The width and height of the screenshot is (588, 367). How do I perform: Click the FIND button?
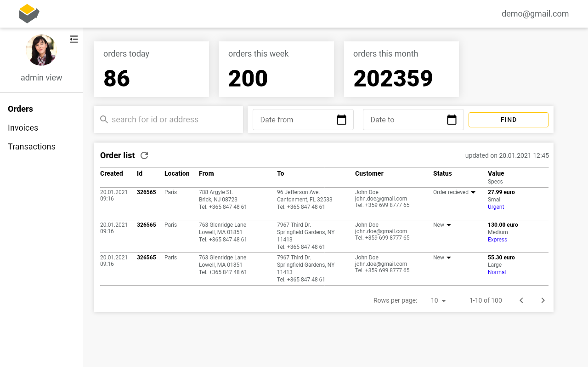(509, 120)
